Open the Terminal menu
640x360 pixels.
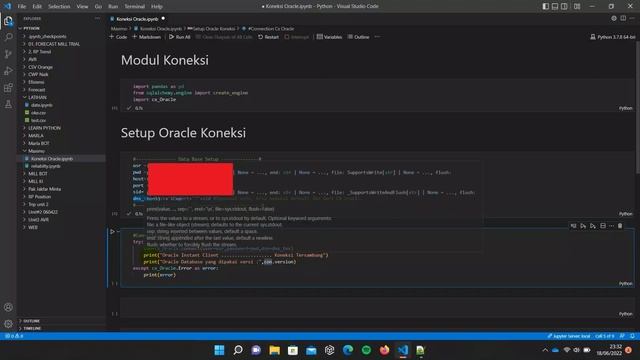click(x=135, y=7)
